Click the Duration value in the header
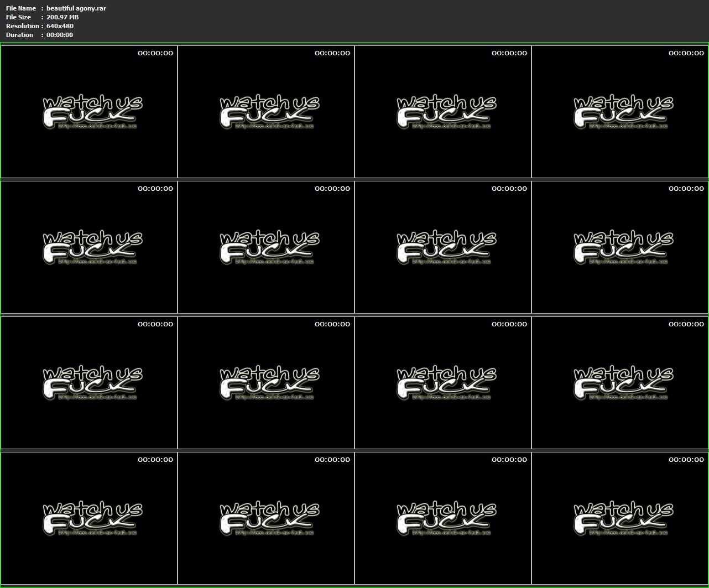The width and height of the screenshot is (709, 588). (x=60, y=35)
